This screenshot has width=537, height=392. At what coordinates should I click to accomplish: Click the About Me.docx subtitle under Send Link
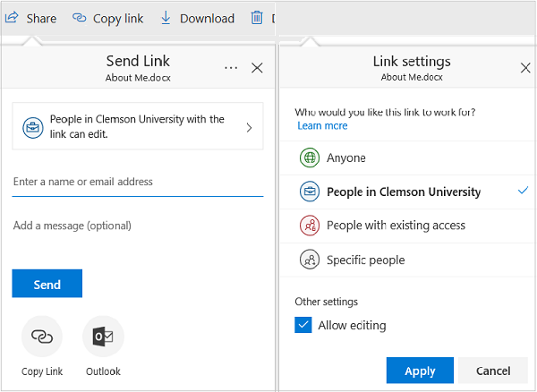coord(138,78)
